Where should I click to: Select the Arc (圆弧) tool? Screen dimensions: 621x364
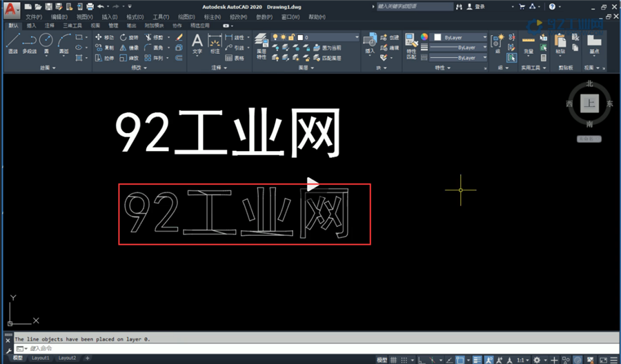[63, 43]
